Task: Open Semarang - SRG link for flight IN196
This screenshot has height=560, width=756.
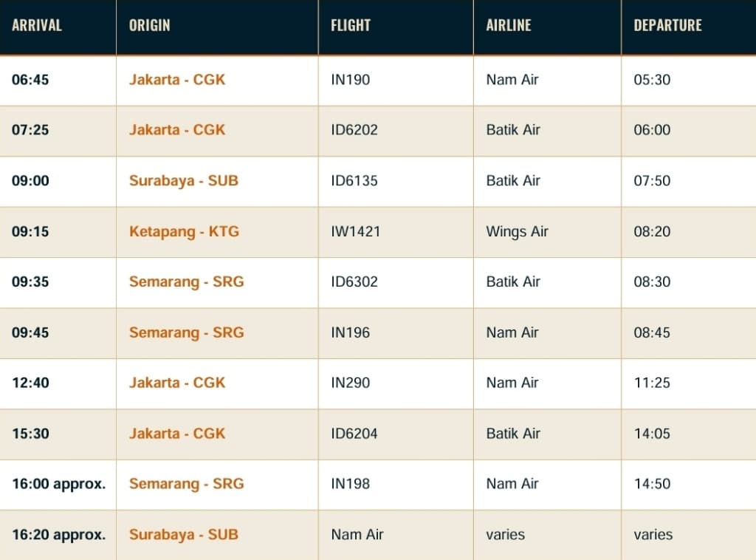Action: point(187,332)
